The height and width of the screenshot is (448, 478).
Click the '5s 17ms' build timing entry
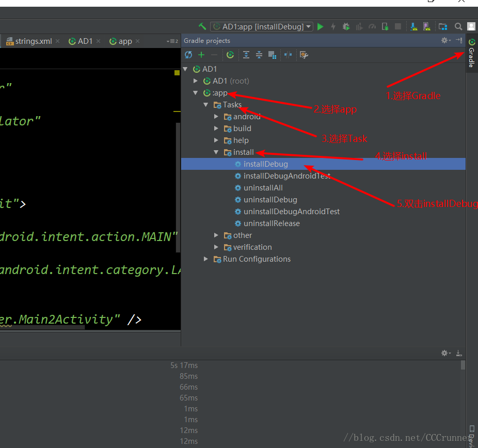point(184,365)
